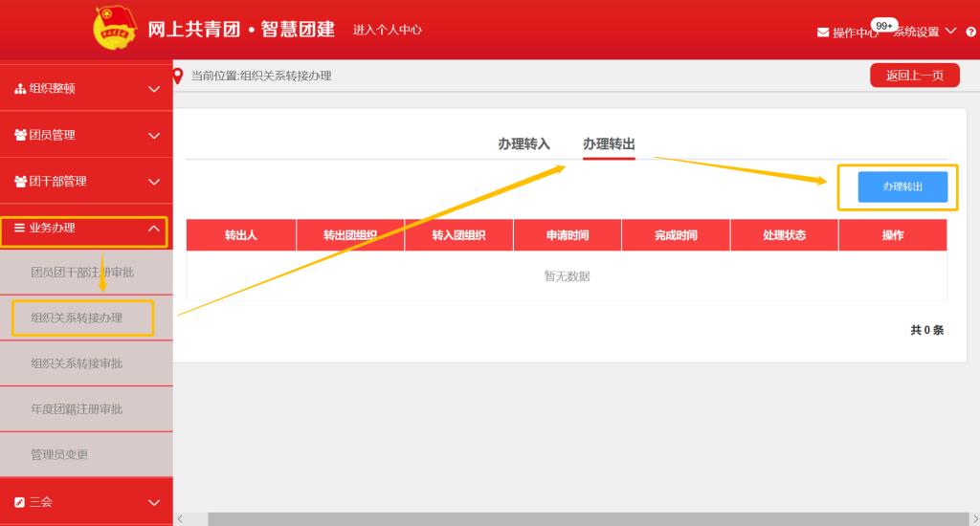Click the 团员管理 people icon
Viewport: 980px width, 526px height.
20,135
